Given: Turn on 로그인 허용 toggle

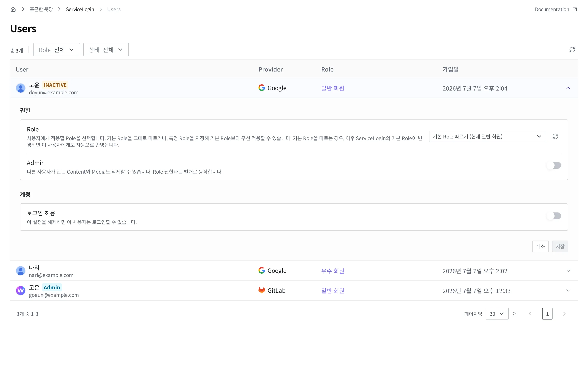Looking at the screenshot, I should tap(554, 216).
